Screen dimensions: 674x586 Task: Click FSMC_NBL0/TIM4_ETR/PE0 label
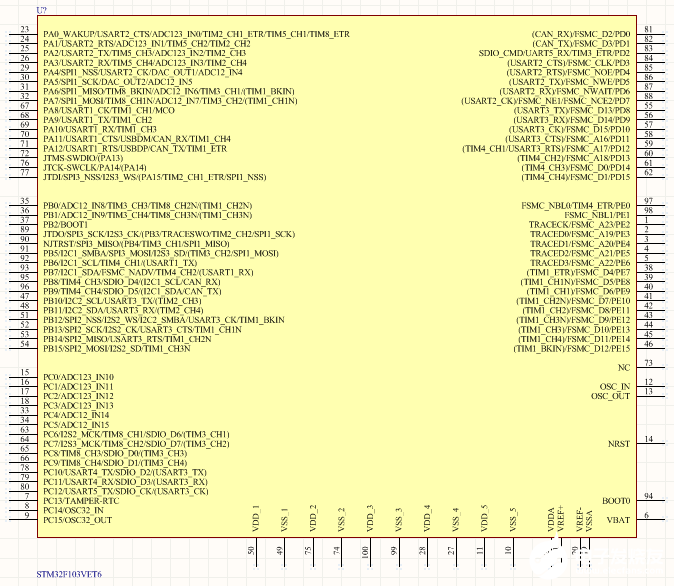576,206
